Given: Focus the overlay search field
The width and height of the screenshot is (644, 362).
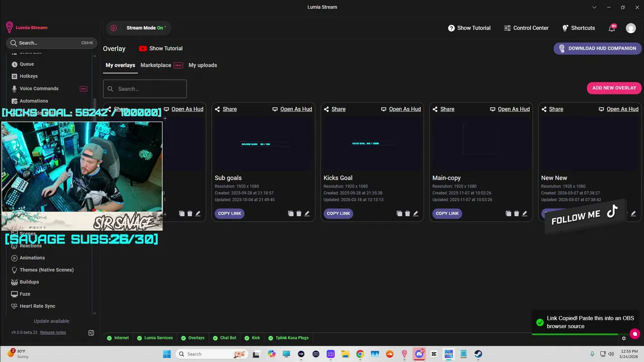Looking at the screenshot, I should click(145, 89).
